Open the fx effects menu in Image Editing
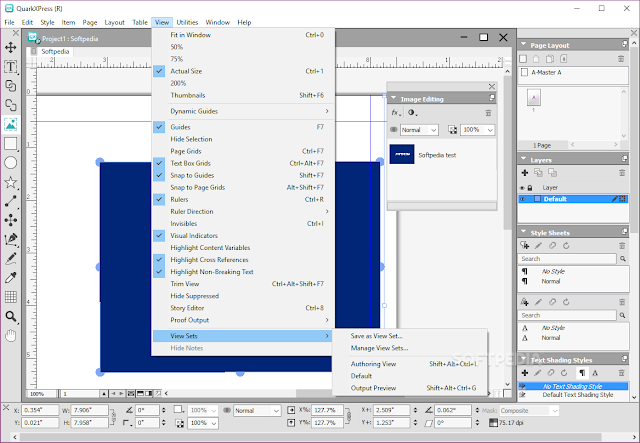This screenshot has width=640, height=443. pos(396,113)
